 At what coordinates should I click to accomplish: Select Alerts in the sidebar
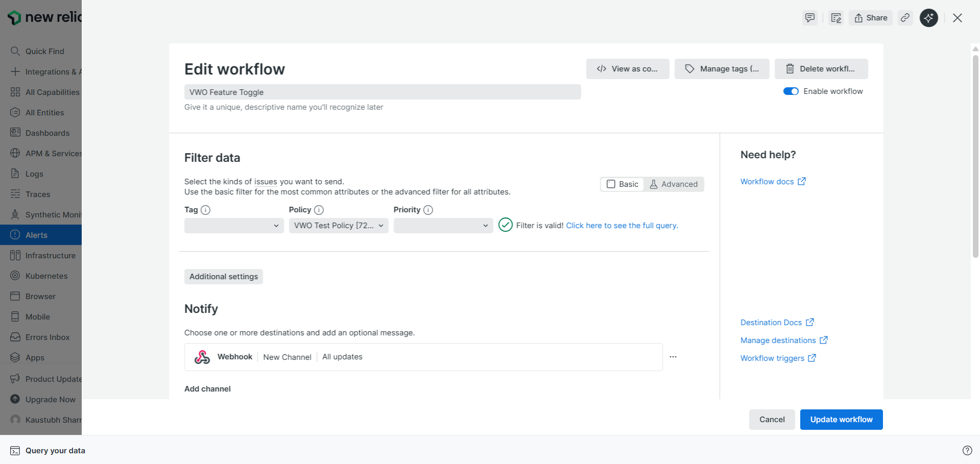point(41,235)
